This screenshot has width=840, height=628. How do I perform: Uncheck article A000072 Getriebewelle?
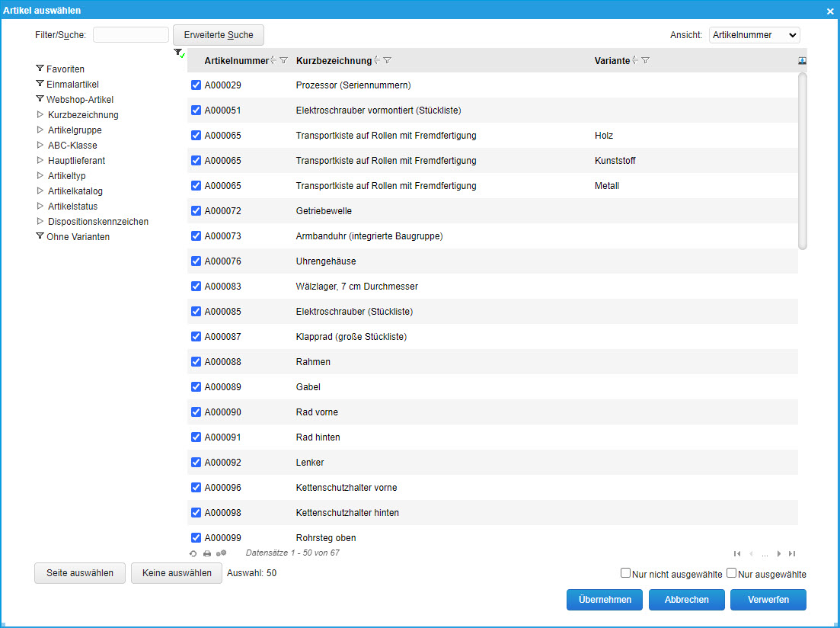pyautogui.click(x=196, y=211)
